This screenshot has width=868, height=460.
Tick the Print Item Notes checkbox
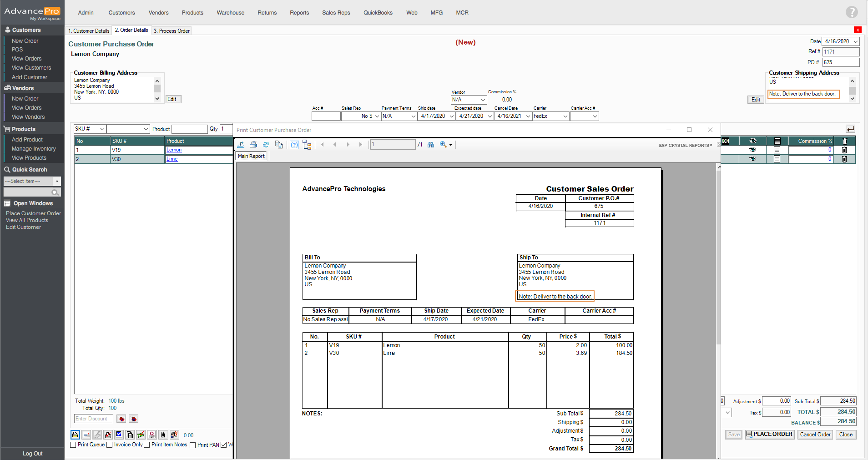(147, 445)
